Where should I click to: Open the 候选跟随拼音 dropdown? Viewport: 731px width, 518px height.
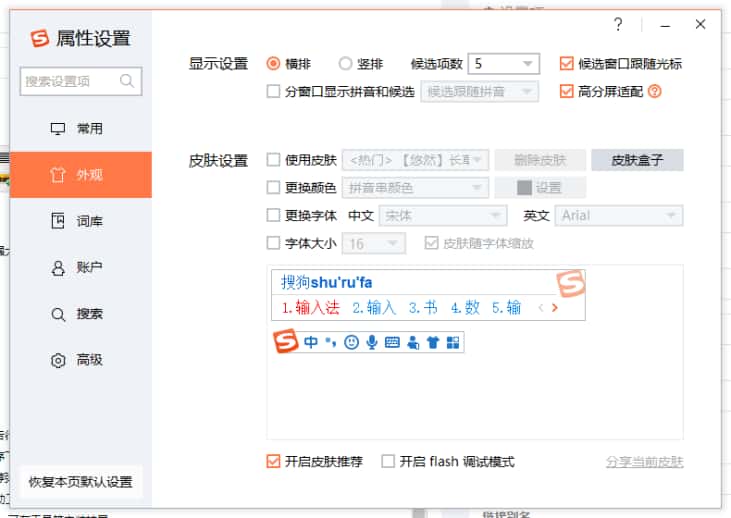[480, 91]
